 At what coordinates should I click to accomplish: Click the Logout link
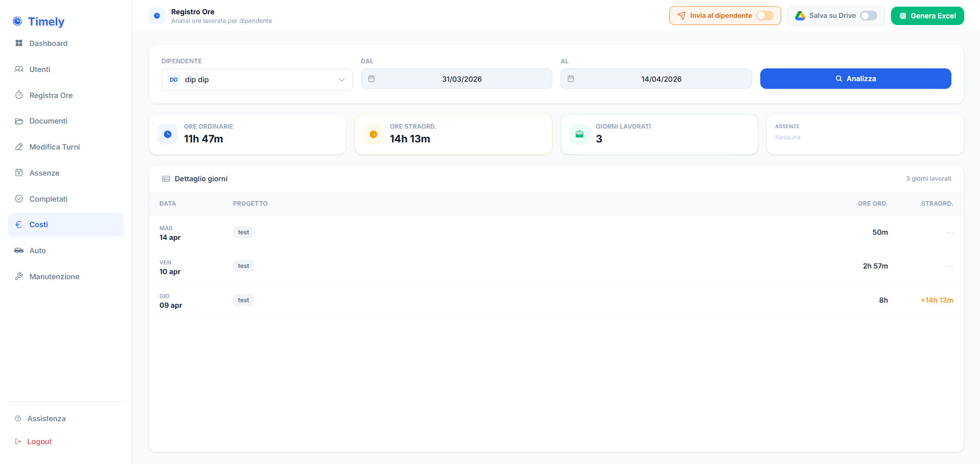point(39,442)
